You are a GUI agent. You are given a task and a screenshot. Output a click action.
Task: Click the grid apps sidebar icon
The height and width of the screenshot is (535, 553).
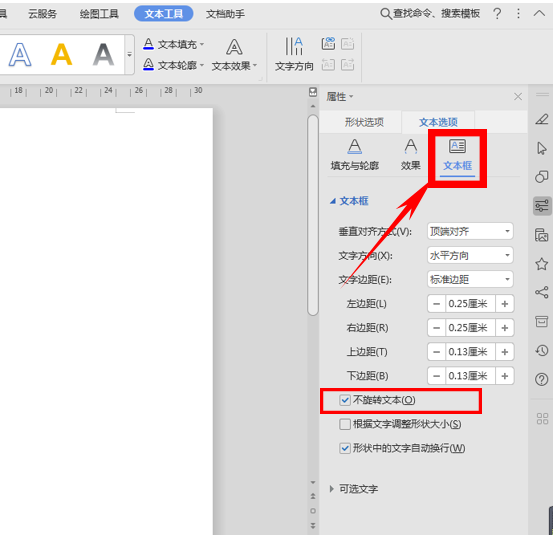pyautogui.click(x=542, y=419)
